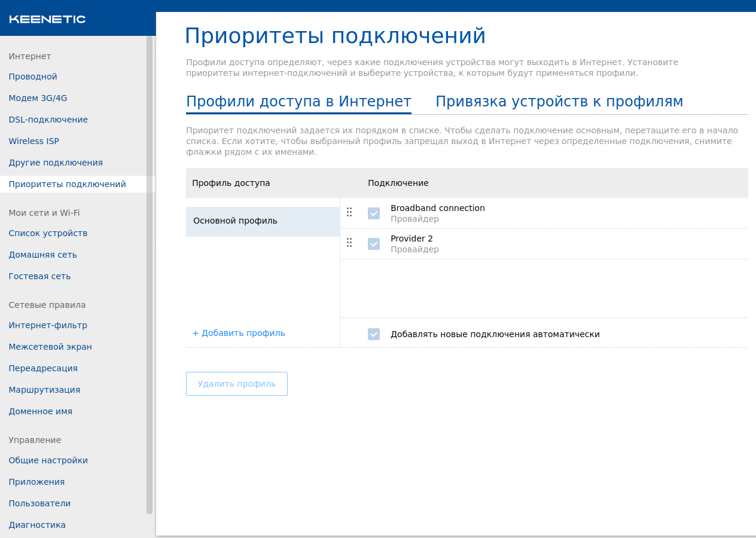Screen dimensions: 756x538
Task: Uncheck the Broadband connection checkbox
Action: pyautogui.click(x=374, y=213)
